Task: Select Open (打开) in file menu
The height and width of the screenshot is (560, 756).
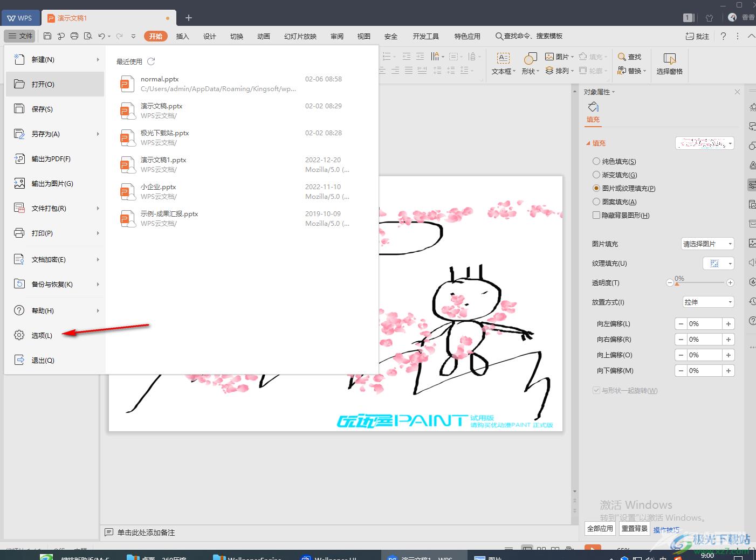Action: tap(55, 84)
